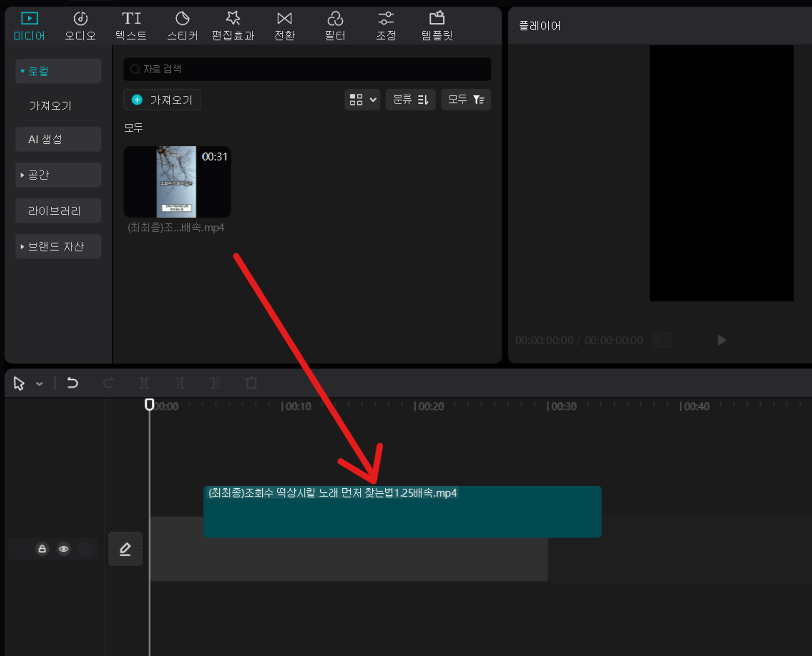Open the 오디오 (Audio) tab

point(80,26)
